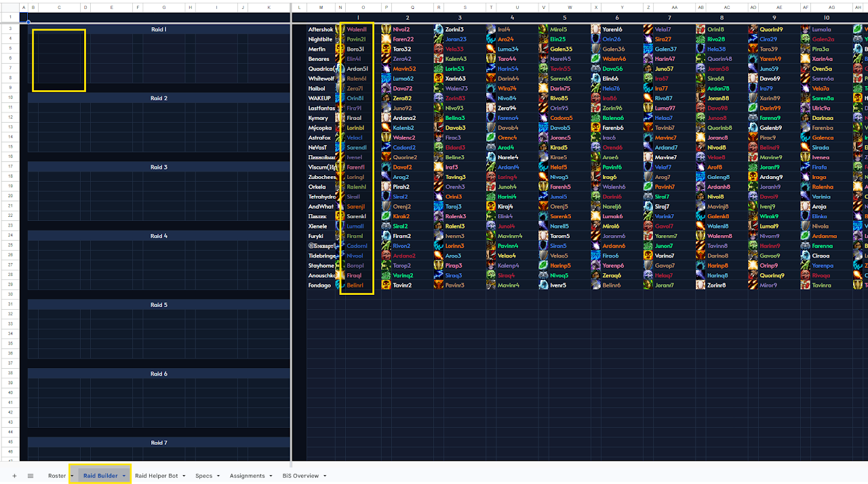The image size is (868, 484).
Task: Click the shield icon beside Galen36
Action: [595, 49]
